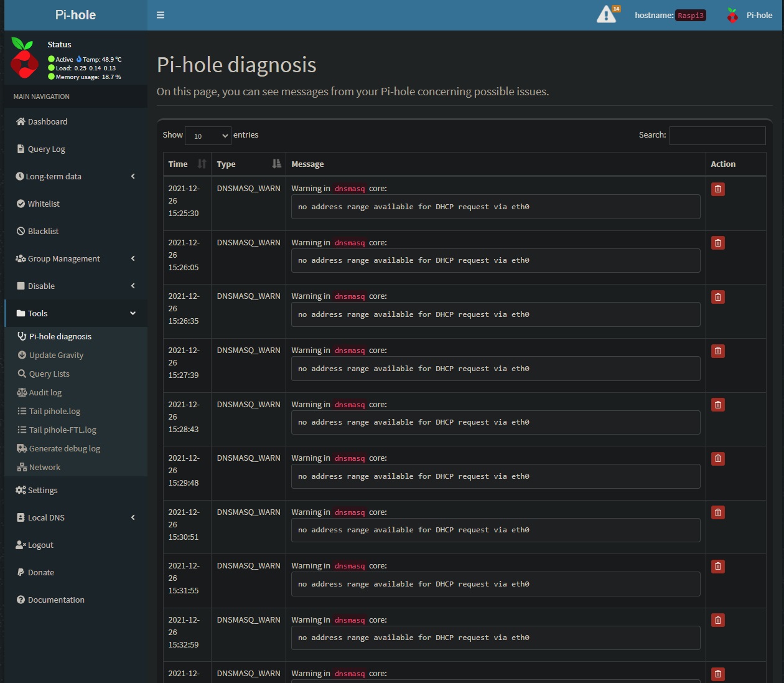Click the Temp: 48.9 °C status text
This screenshot has width=784, height=683.
click(103, 60)
